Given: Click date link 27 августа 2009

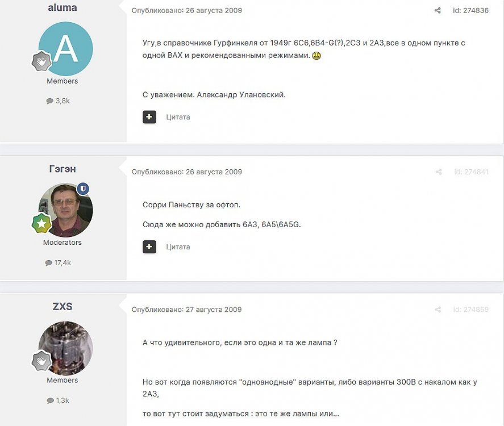Looking at the screenshot, I should [x=214, y=310].
